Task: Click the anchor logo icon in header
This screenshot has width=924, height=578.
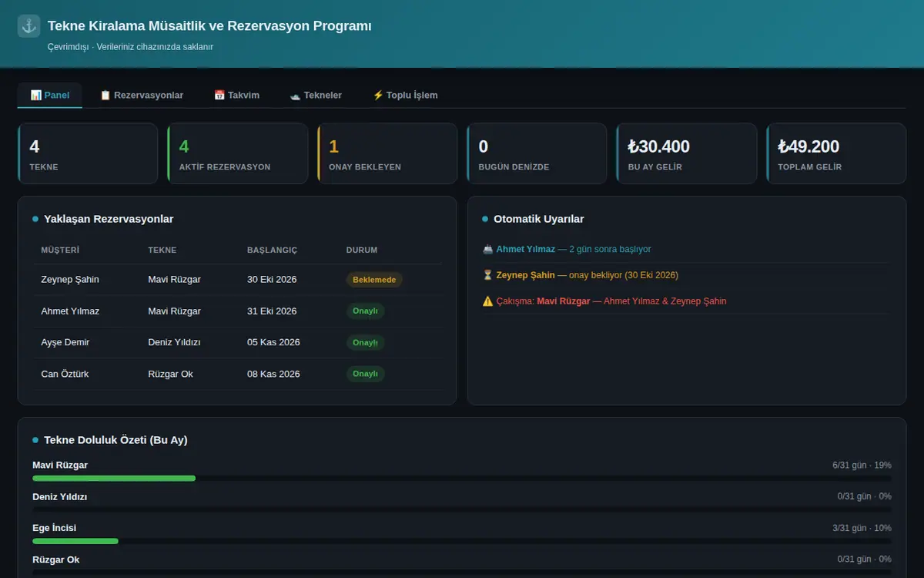Action: coord(29,26)
